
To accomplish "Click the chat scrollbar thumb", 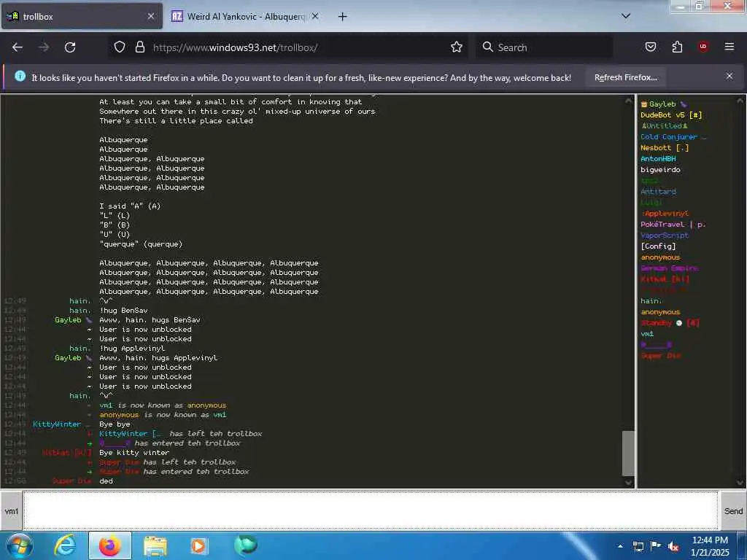I will [x=628, y=454].
